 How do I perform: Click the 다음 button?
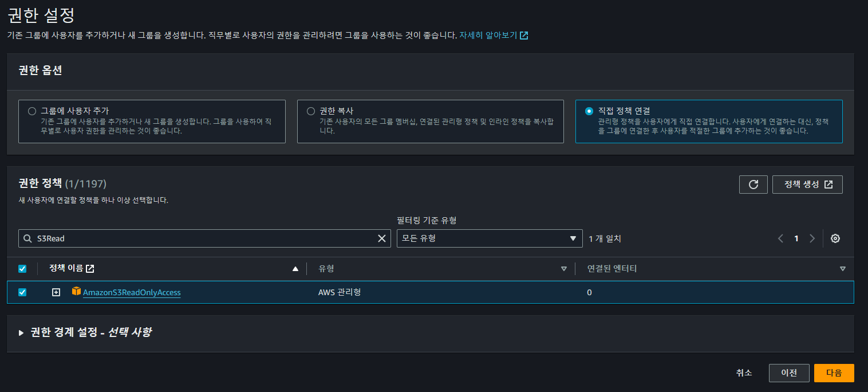coord(834,373)
